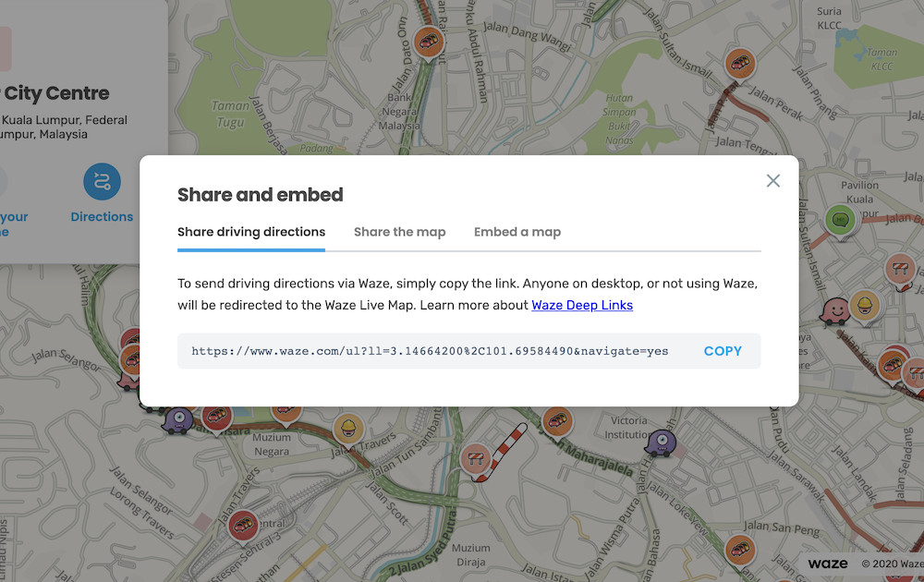This screenshot has width=924, height=582.
Task: Click the Directions route icon
Action: click(x=102, y=182)
